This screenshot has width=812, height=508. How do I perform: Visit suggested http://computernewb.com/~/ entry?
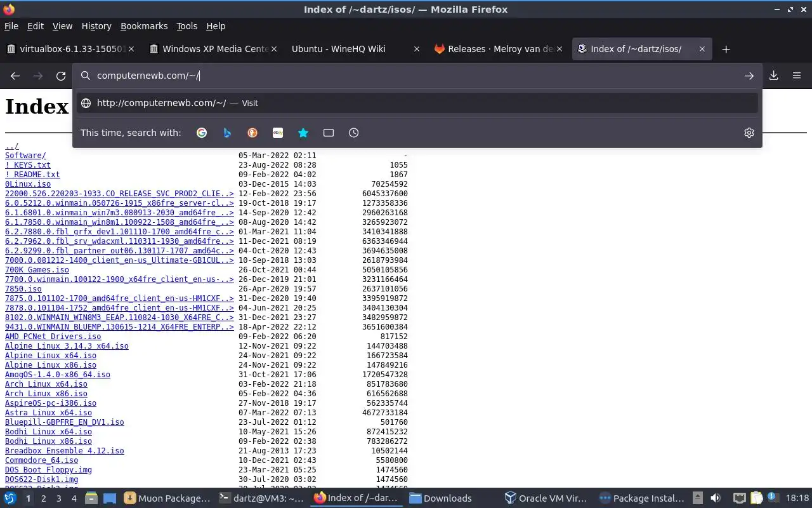(417, 103)
